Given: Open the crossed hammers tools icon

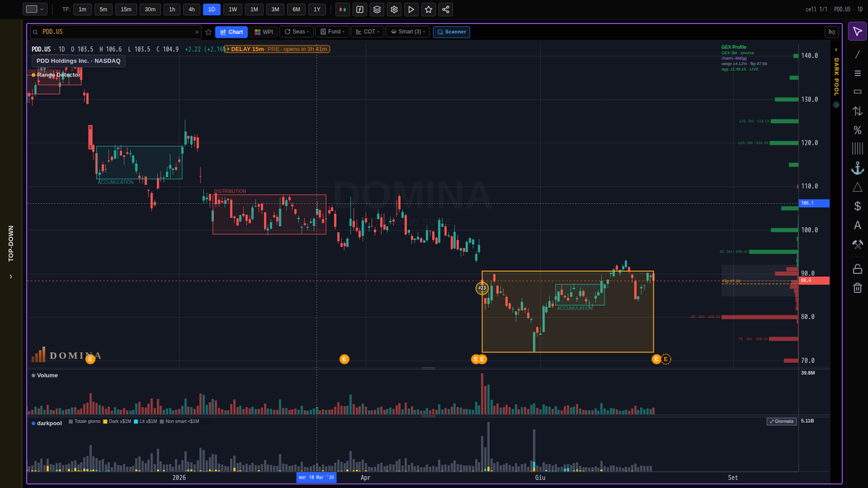Looking at the screenshot, I should [x=857, y=244].
